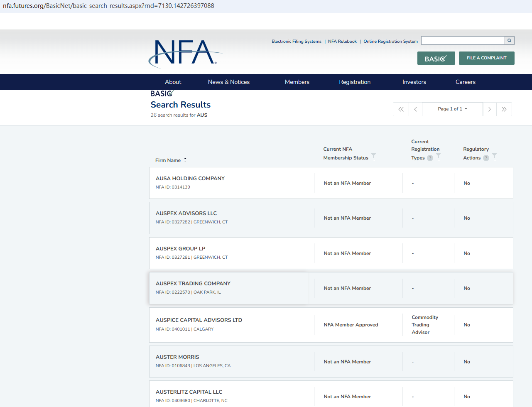Open the Regulatory Actions filter
Image resolution: width=532 pixels, height=407 pixels.
[494, 156]
